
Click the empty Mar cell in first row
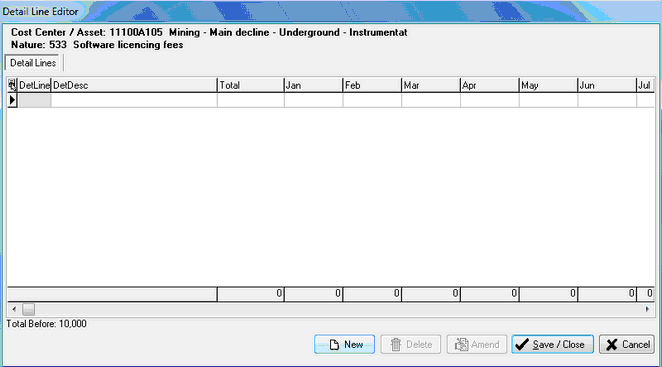(x=431, y=100)
